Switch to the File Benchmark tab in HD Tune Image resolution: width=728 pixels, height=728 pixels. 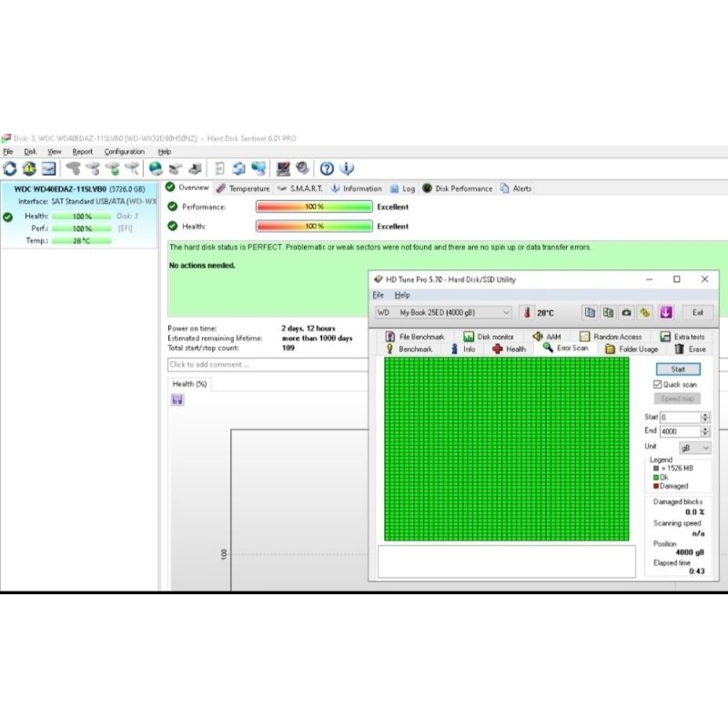(x=415, y=337)
